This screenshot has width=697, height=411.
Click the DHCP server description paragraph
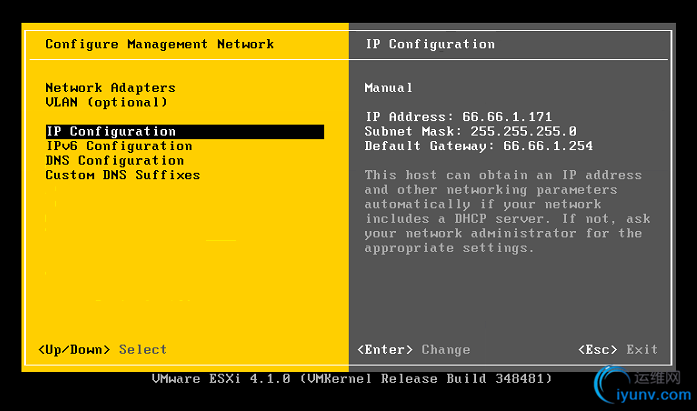503,211
